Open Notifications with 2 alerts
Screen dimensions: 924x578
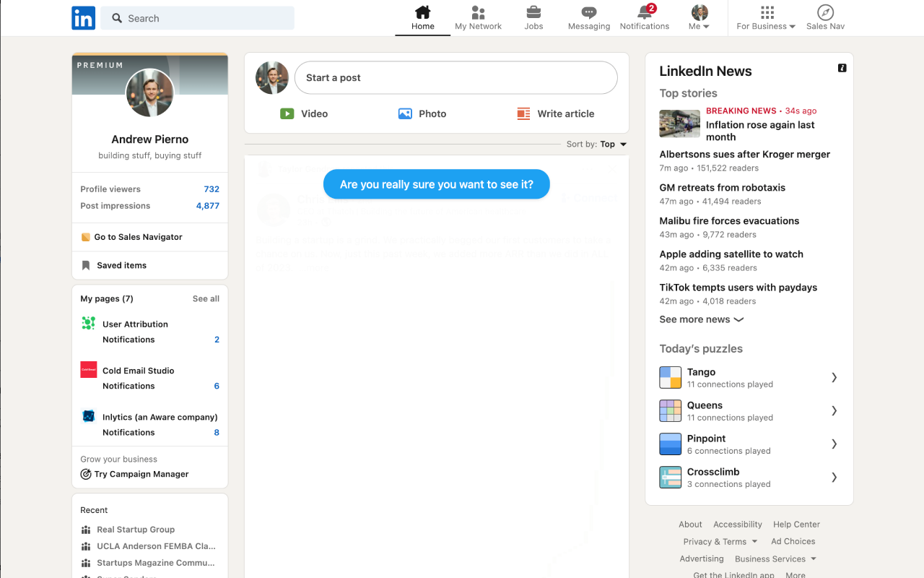(x=645, y=18)
